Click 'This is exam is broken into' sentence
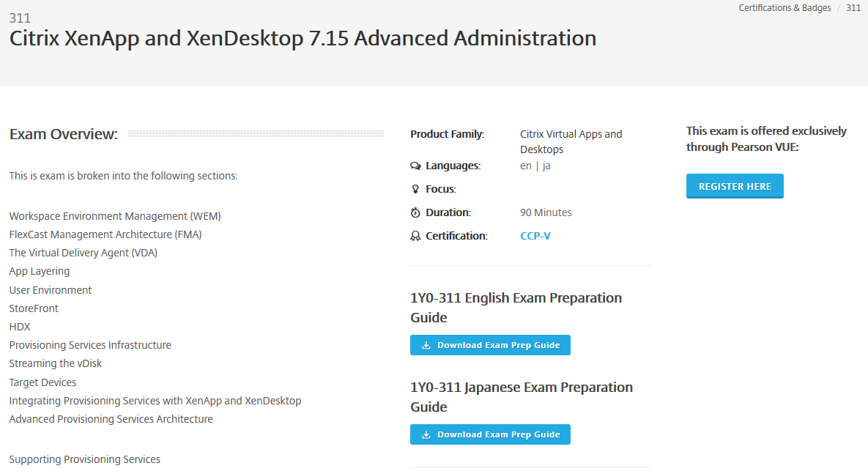This screenshot has width=868, height=474. point(124,176)
